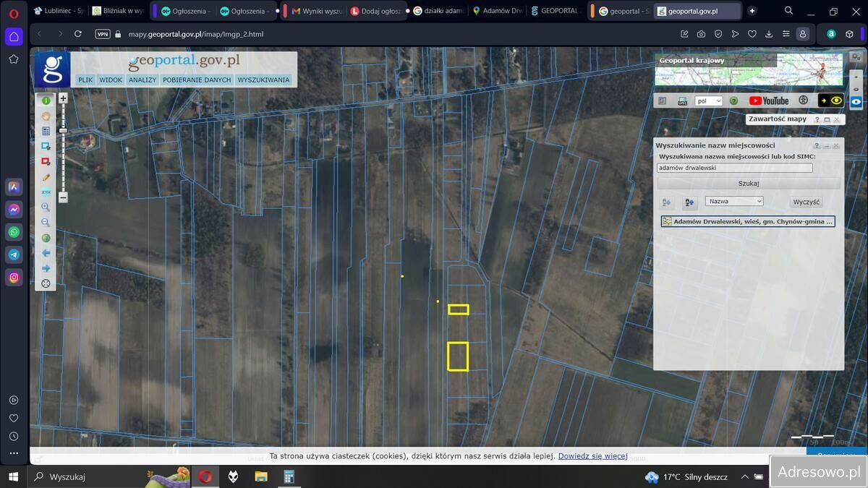Open the YouTube link in the geoportal toolbar
This screenshot has height=488, width=868.
768,101
